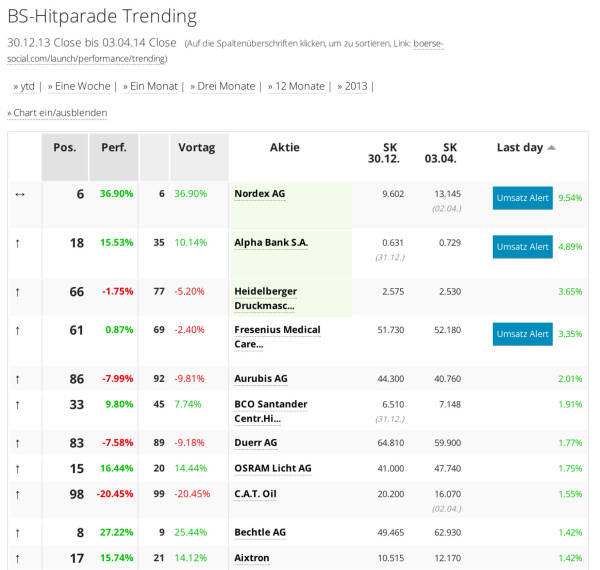Viewport: 600px width, 570px height.
Task: Click the up arrow in Aurubis AG row
Action: 18,379
